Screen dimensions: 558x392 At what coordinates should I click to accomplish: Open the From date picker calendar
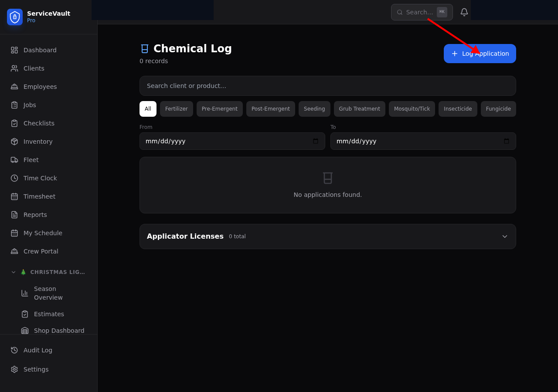click(315, 141)
